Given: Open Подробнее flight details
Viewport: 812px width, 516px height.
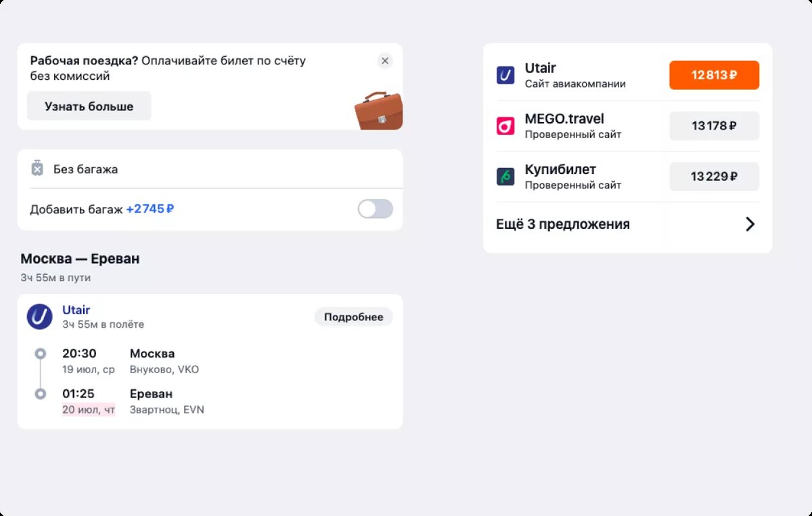Looking at the screenshot, I should 353,317.
